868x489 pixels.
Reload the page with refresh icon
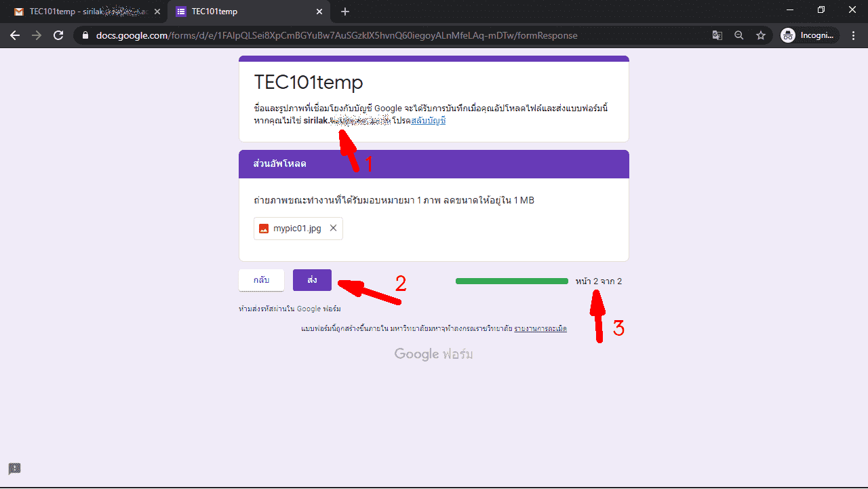(x=58, y=35)
